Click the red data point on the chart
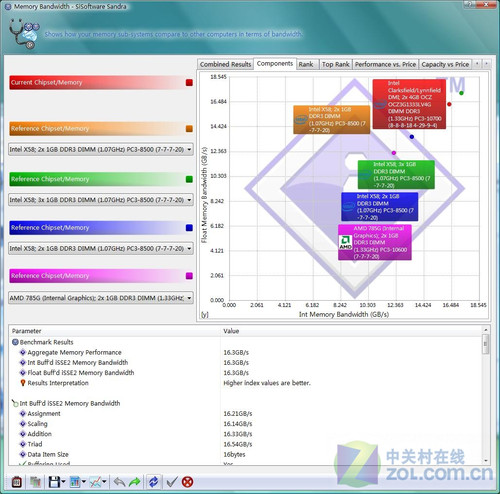 449,104
